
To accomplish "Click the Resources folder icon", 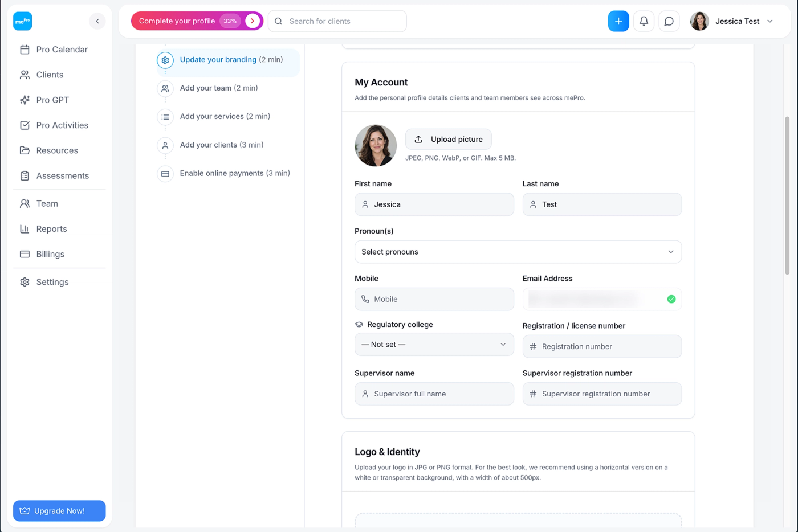I will tap(25, 150).
